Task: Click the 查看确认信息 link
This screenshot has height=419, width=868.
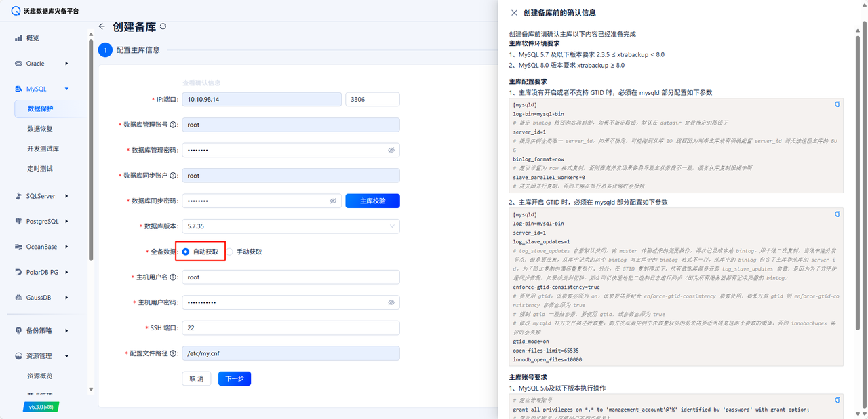Action: click(x=201, y=83)
